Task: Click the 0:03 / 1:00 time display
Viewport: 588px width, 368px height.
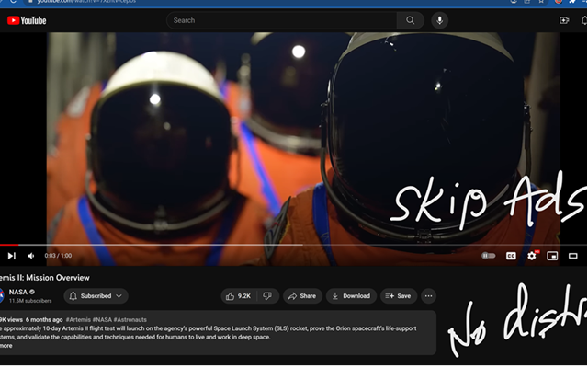Action: coord(58,256)
